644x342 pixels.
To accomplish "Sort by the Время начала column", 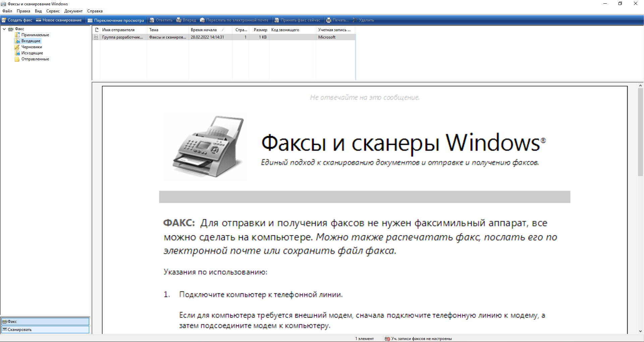I will 210,30.
